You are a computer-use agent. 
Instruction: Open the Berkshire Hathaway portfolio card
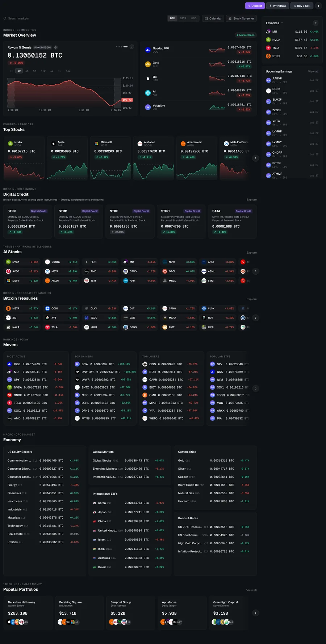click(x=28, y=613)
